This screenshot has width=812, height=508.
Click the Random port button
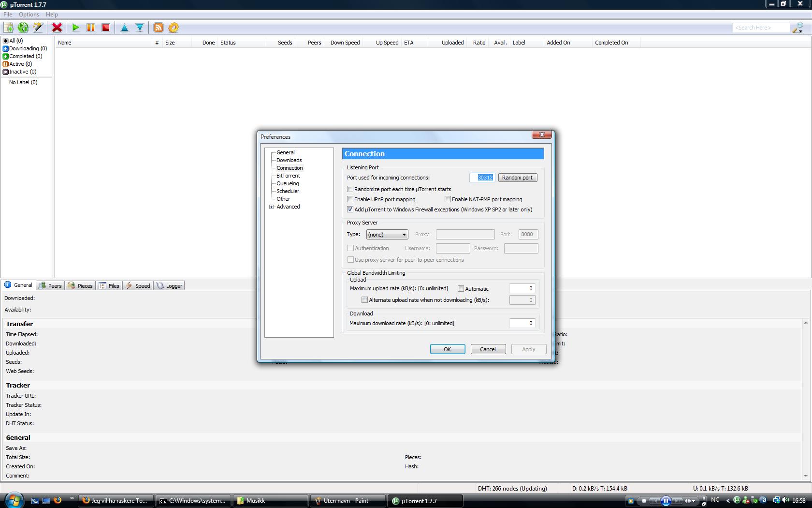click(518, 178)
